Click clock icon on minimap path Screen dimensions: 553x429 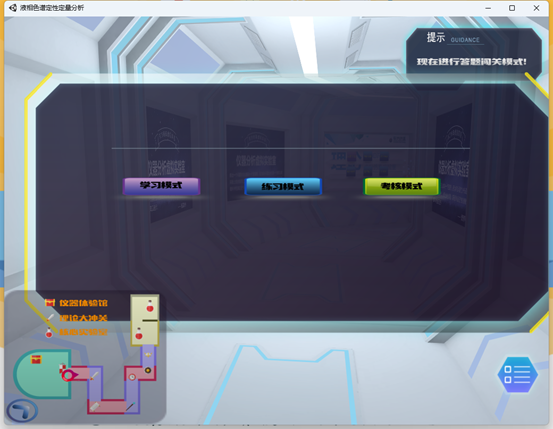coord(132,377)
